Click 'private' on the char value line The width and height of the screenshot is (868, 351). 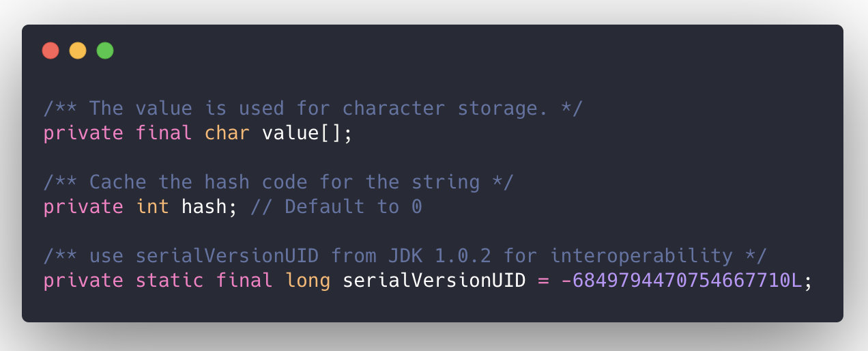[x=83, y=132]
